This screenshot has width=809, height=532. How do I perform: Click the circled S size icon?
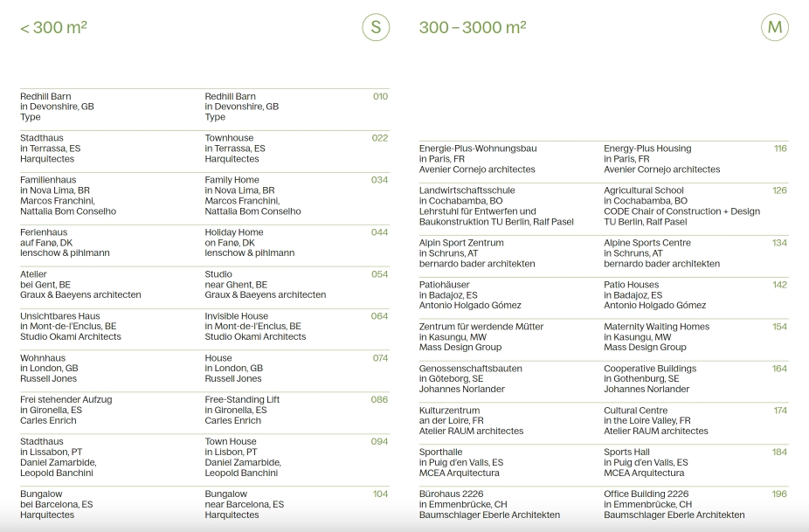coord(376,27)
